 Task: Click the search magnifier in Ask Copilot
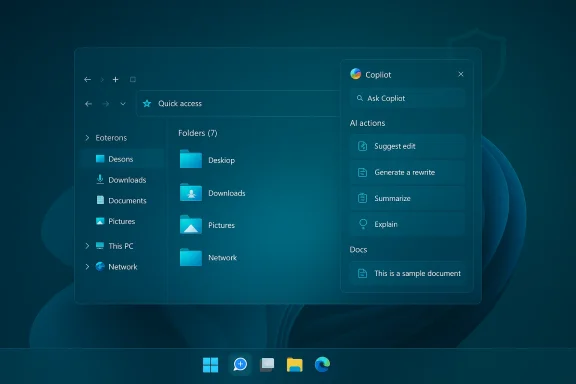tap(360, 98)
